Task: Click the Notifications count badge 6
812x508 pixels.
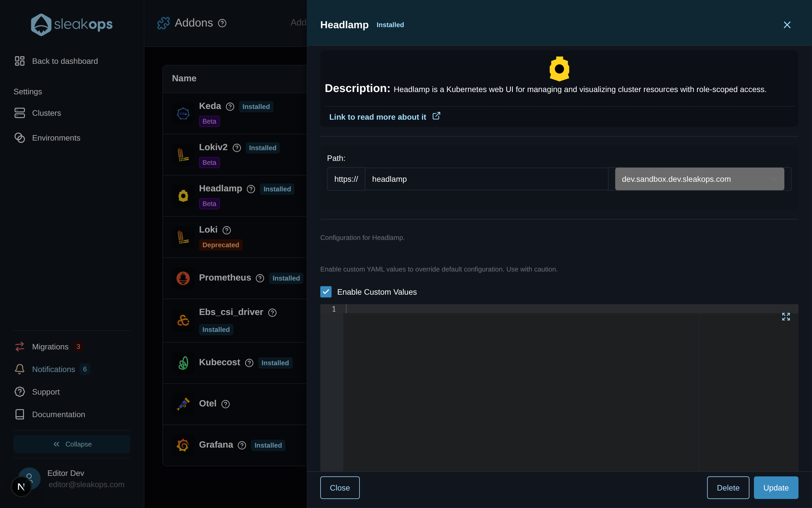Action: click(85, 369)
